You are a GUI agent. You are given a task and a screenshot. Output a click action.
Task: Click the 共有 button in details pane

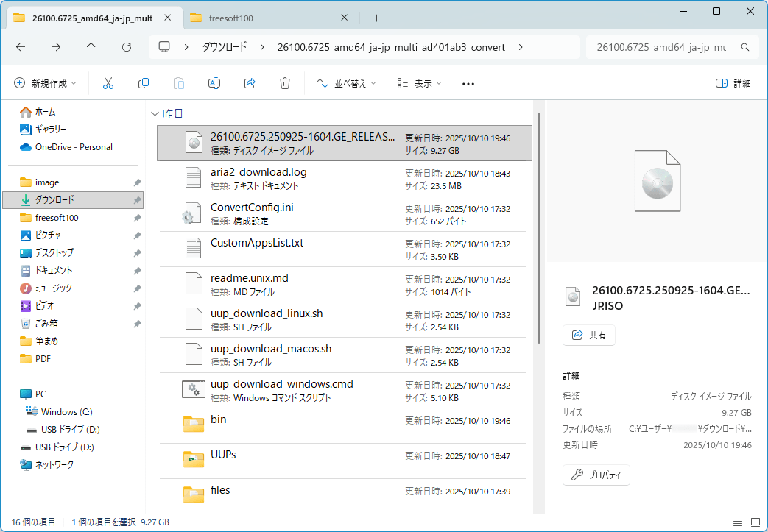[589, 336]
